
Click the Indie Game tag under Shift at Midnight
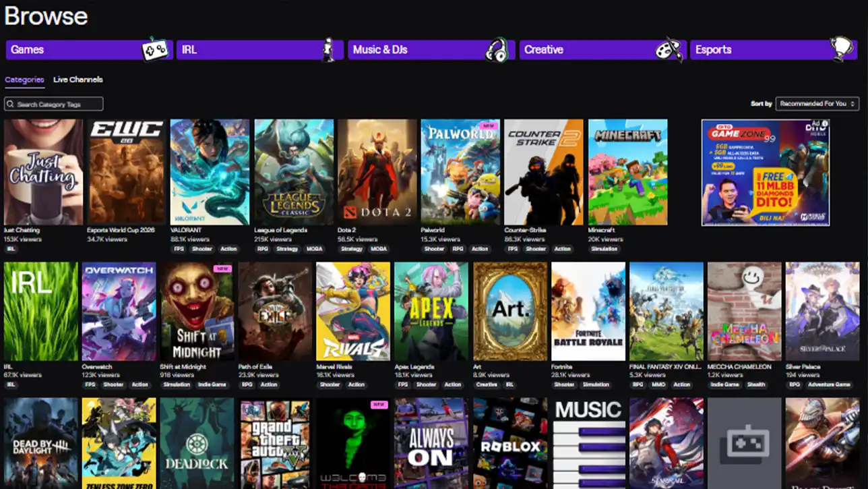pos(213,384)
